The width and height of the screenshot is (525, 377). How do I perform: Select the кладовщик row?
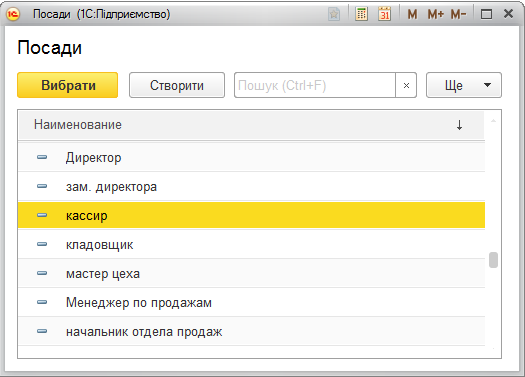251,244
